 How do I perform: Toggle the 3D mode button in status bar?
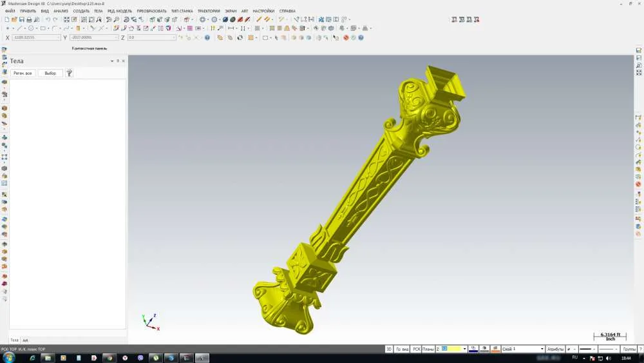click(389, 349)
